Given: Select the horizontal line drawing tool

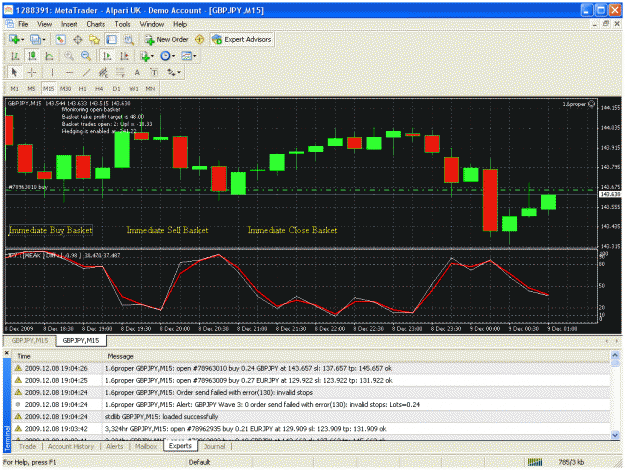Looking at the screenshot, I should [69, 73].
